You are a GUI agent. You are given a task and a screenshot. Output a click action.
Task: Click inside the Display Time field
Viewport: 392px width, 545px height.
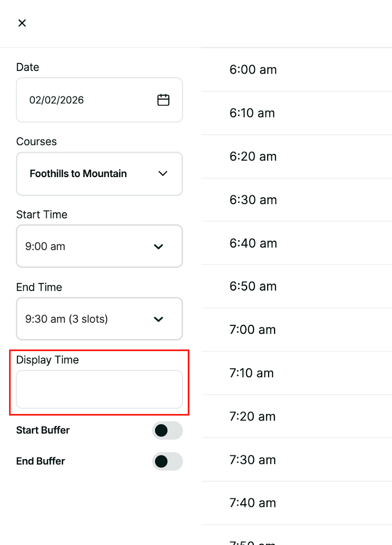point(99,390)
